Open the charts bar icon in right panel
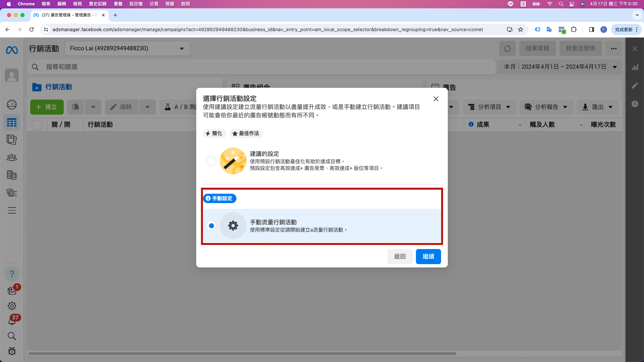This screenshot has width=644, height=362. [x=635, y=67]
